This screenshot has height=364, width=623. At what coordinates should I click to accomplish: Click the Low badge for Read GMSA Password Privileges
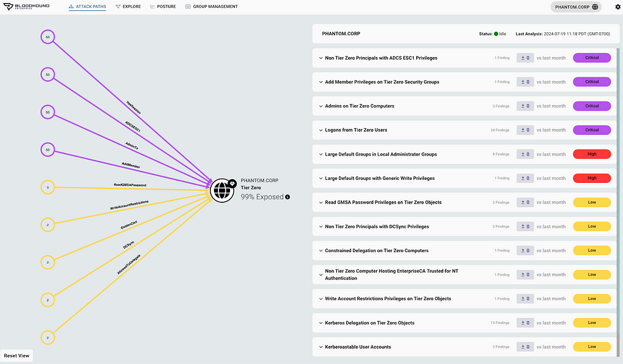(591, 202)
